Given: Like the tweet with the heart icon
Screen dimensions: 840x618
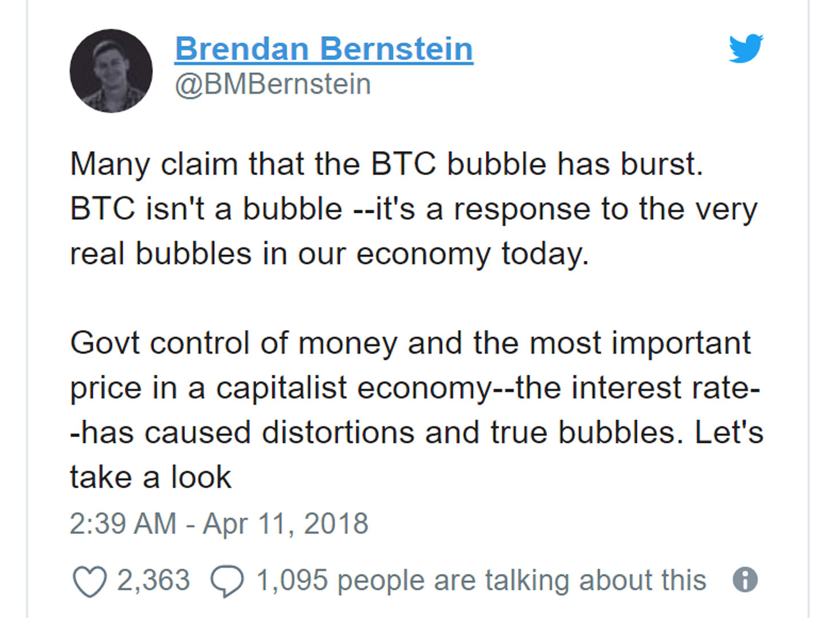Looking at the screenshot, I should [x=90, y=581].
